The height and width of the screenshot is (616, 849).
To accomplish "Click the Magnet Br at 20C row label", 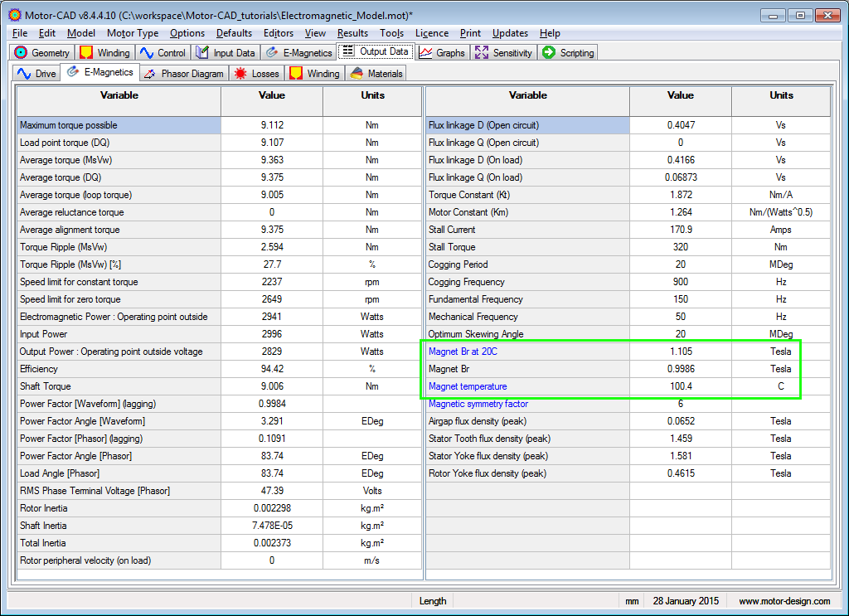I will pos(461,352).
